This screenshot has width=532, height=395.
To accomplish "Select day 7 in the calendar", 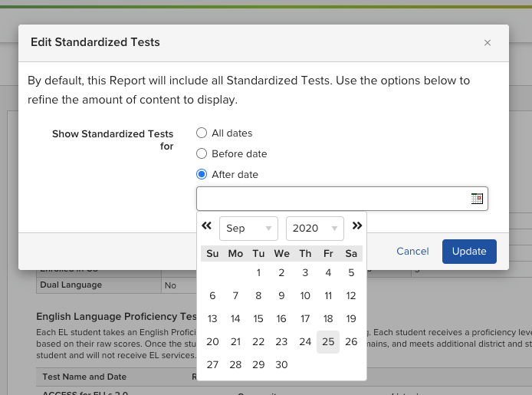I will (x=235, y=295).
